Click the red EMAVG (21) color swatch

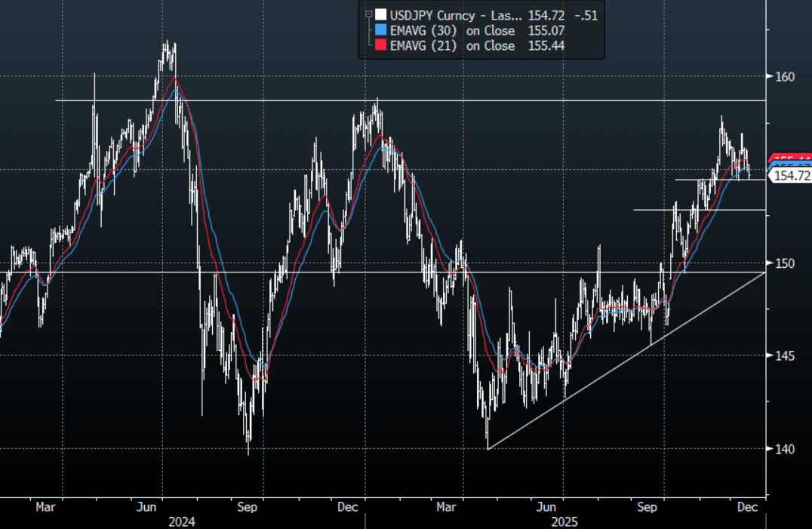pos(380,46)
